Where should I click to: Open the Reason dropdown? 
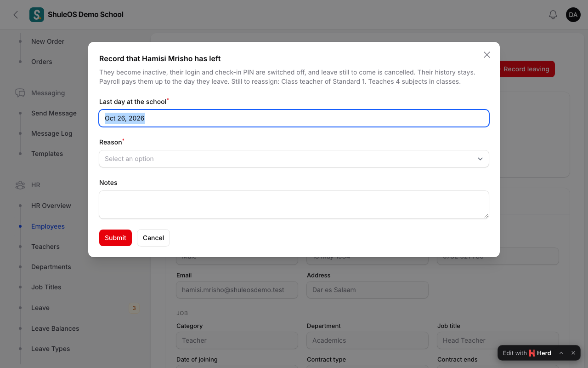(x=294, y=159)
